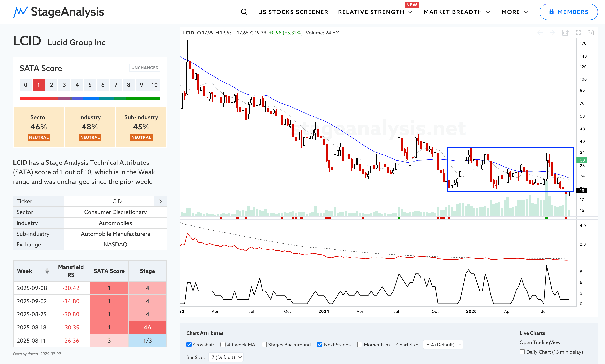The width and height of the screenshot is (605, 364).
Task: Click Consumer Discretionary sector value
Action: (115, 212)
